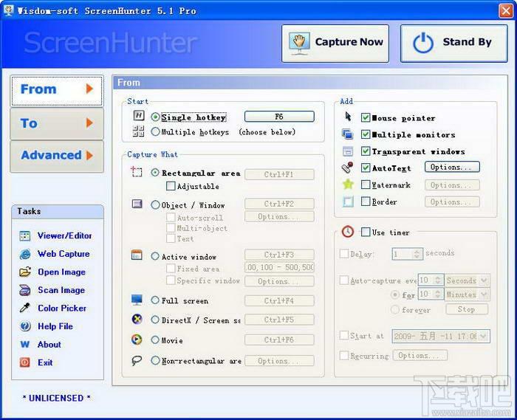Viewport: 517px width, 420px height.
Task: Click the Full screen monitor icon
Action: coord(137,300)
